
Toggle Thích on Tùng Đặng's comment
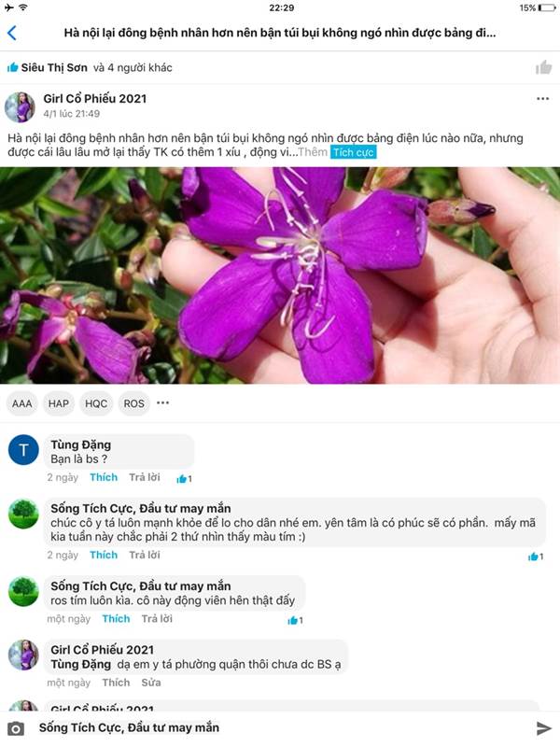point(104,477)
